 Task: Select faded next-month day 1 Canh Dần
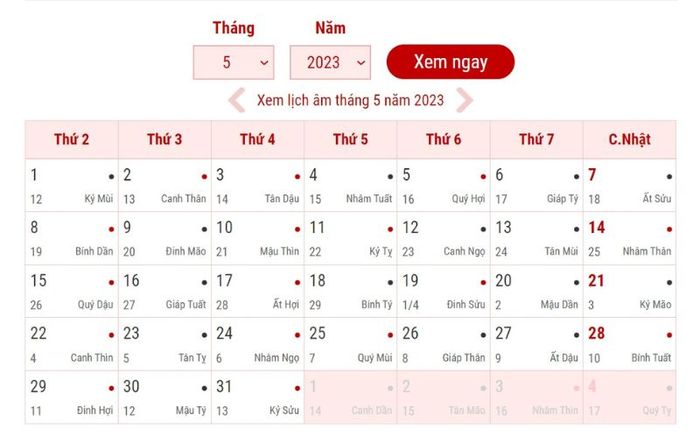(350, 397)
